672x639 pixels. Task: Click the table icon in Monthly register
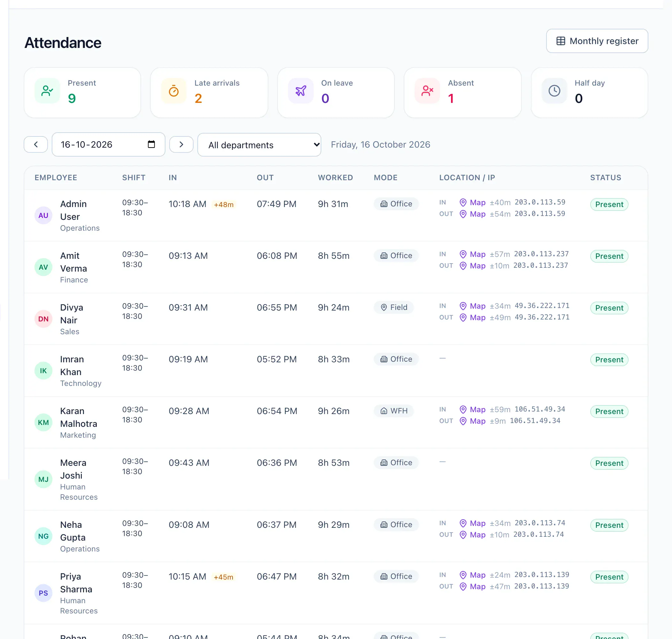[x=560, y=41]
